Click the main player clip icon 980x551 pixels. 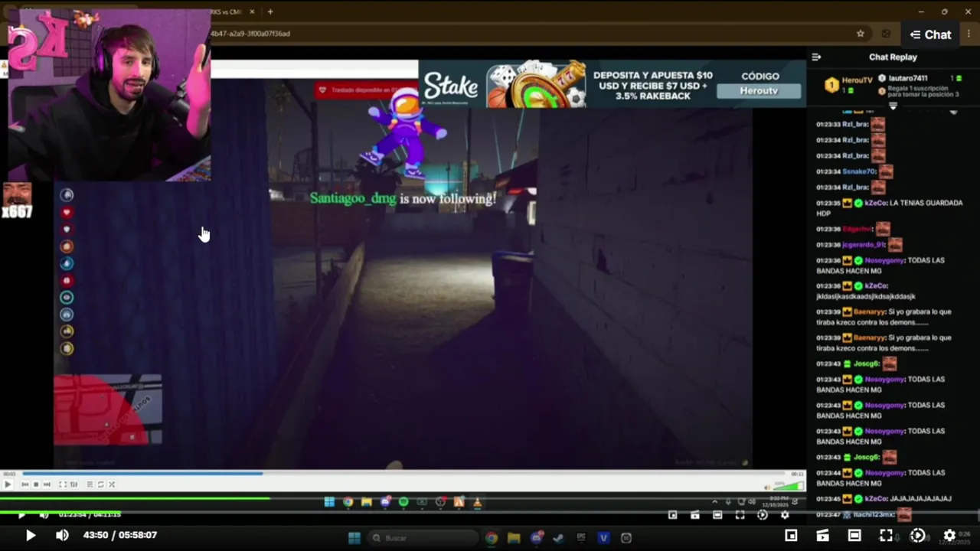pyautogui.click(x=822, y=535)
